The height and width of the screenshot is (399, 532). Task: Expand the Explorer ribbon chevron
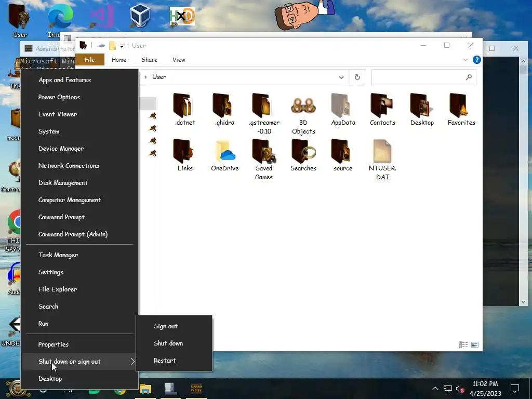[x=465, y=60]
